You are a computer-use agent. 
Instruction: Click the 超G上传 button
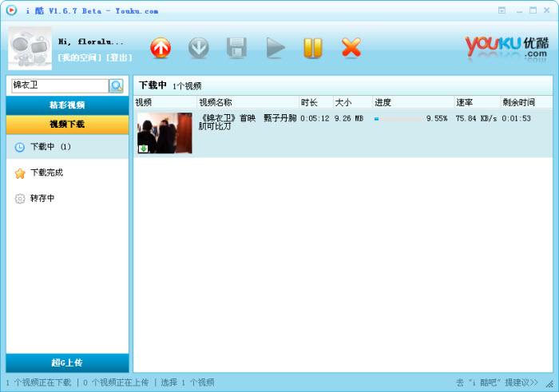pos(67,362)
